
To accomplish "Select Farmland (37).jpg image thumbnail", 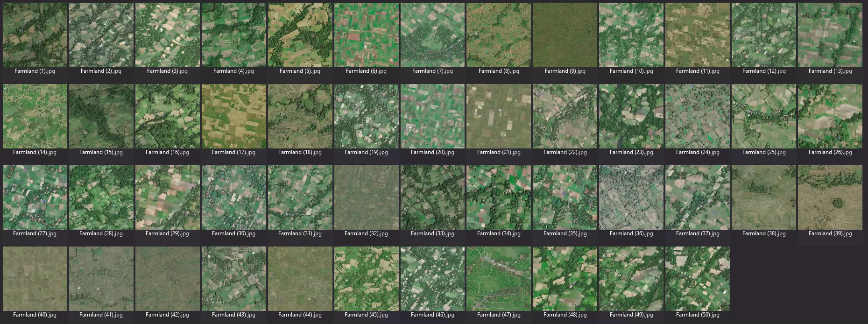I will 698,197.
